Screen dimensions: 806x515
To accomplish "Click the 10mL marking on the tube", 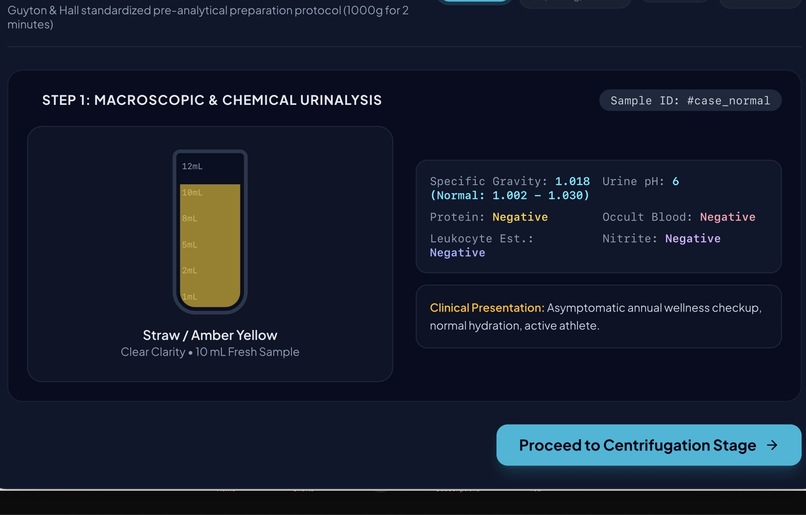I will click(192, 193).
